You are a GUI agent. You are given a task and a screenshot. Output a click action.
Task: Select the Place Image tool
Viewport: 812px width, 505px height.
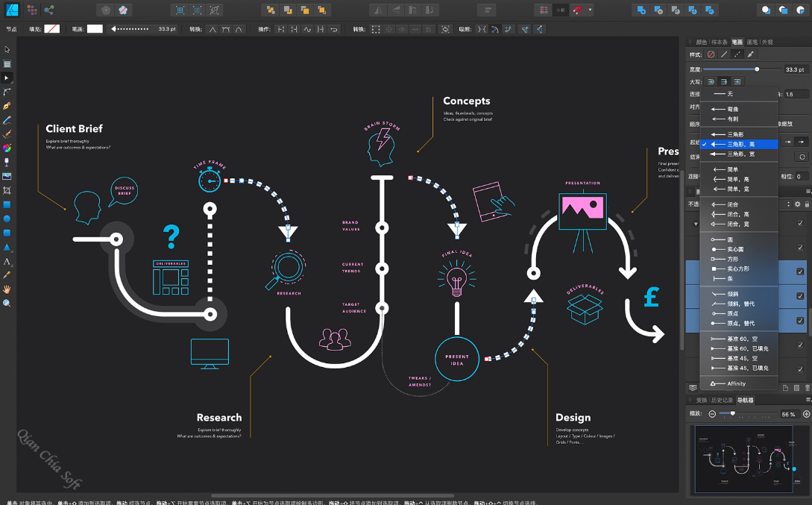pyautogui.click(x=7, y=176)
